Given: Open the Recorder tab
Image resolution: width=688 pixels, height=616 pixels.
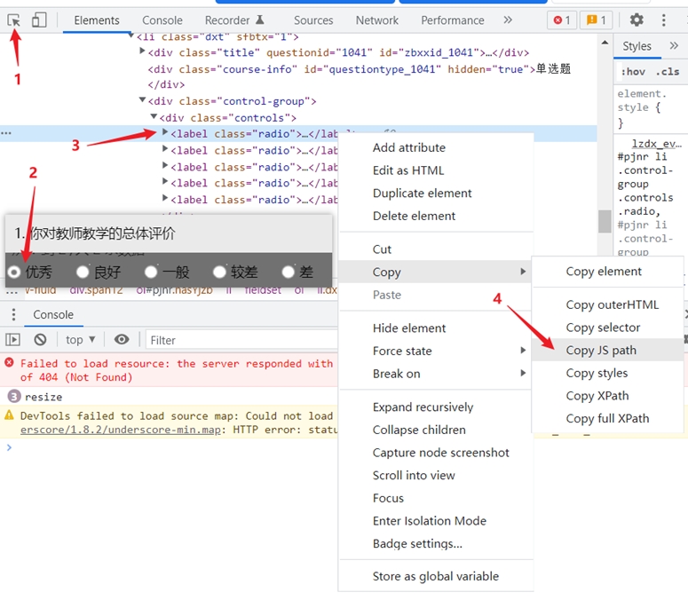Looking at the screenshot, I should (x=234, y=20).
